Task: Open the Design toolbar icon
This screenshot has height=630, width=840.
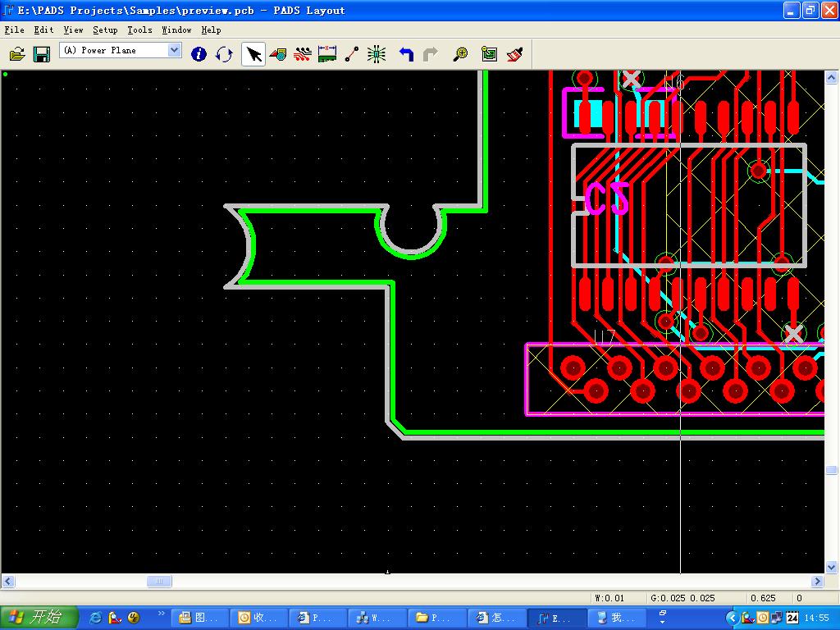Action: click(303, 54)
